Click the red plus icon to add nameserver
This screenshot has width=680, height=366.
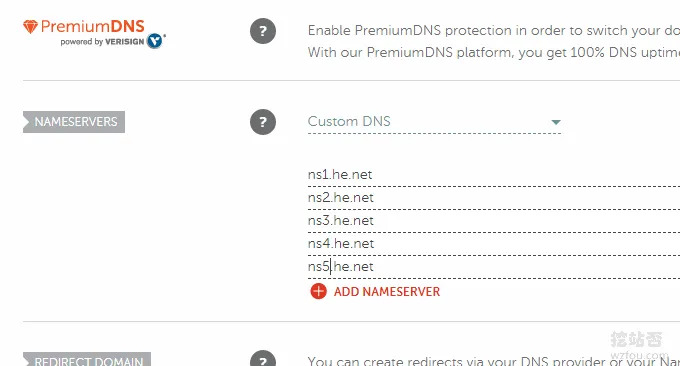(x=318, y=291)
